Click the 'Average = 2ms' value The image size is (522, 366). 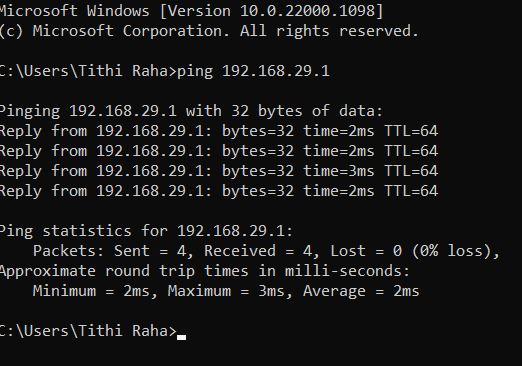[361, 291]
